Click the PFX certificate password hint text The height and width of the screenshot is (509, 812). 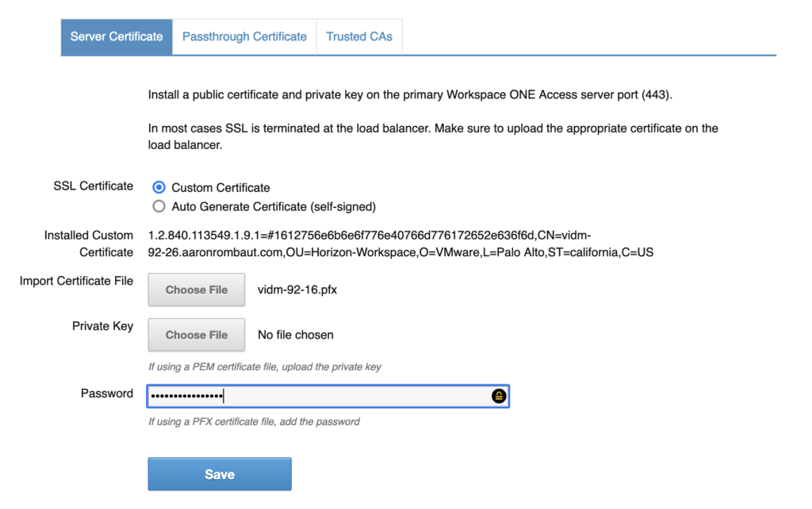point(254,422)
